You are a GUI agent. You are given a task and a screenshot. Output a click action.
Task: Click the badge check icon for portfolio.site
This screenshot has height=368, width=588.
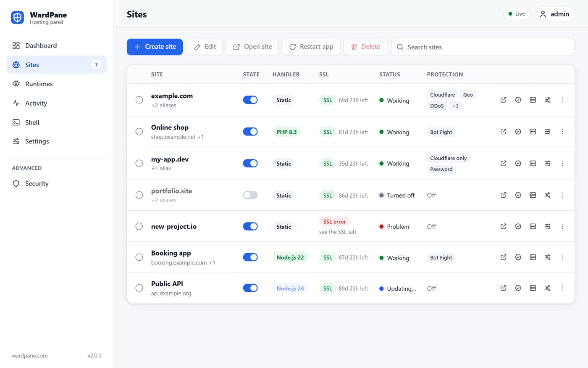518,195
